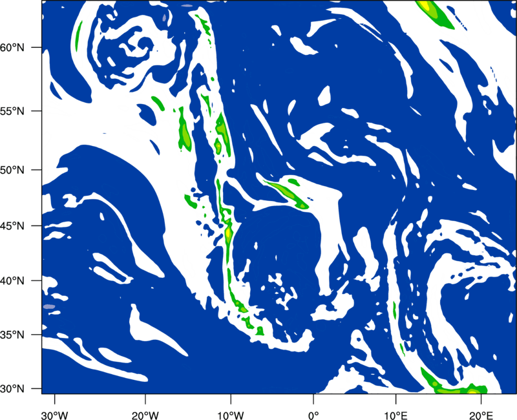Click the 0° longitude label
This screenshot has height=420, width=517.
point(313,415)
